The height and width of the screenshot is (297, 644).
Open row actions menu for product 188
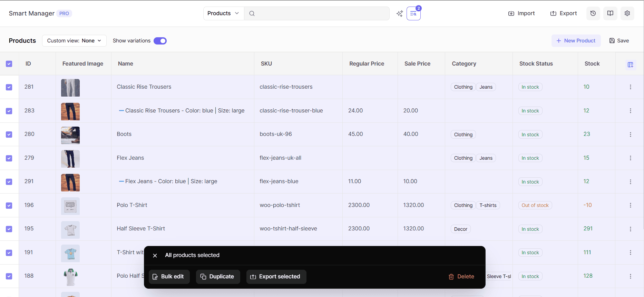click(630, 276)
